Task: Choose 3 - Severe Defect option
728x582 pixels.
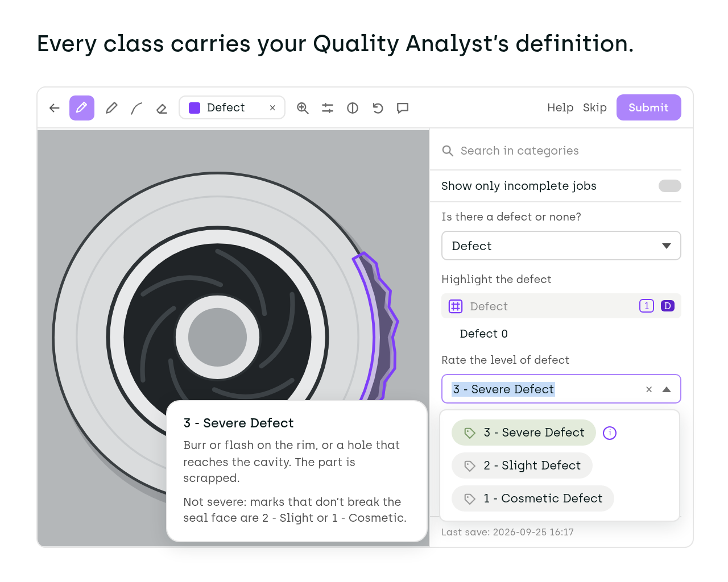Action: [x=524, y=433]
